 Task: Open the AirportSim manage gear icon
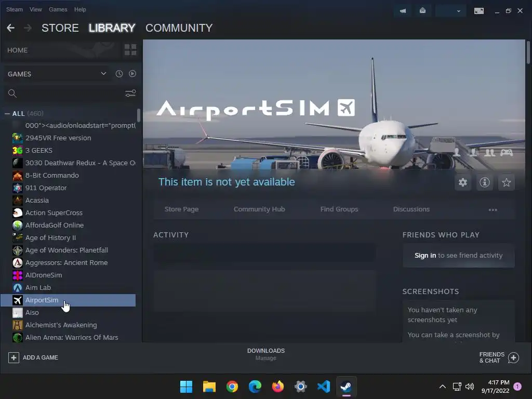(x=463, y=182)
